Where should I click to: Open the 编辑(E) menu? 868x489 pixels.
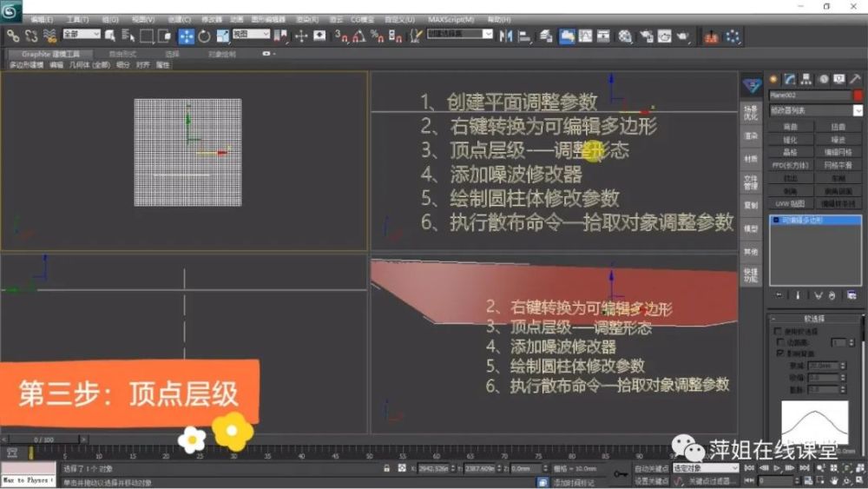coord(42,19)
